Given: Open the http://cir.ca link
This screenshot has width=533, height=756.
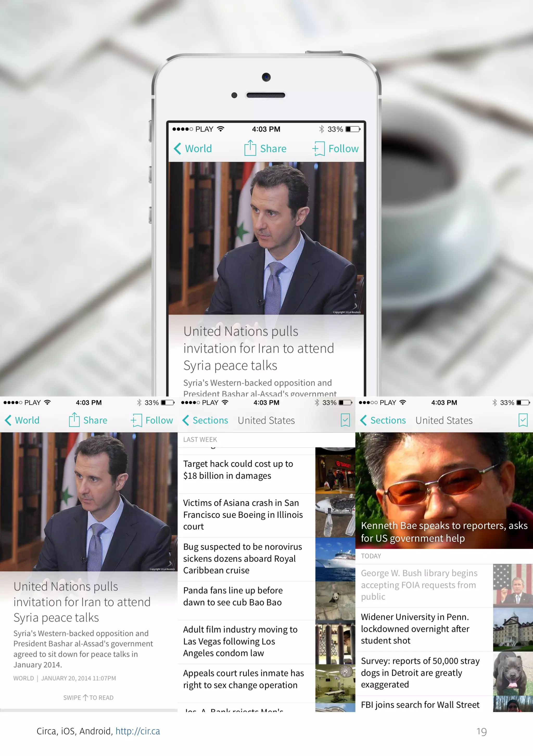Looking at the screenshot, I should pos(138,731).
